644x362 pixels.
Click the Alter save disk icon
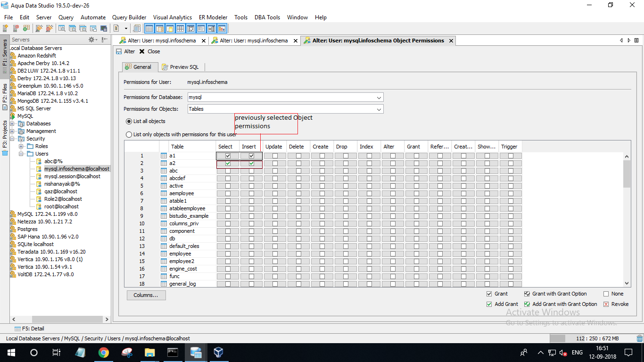[x=119, y=51]
